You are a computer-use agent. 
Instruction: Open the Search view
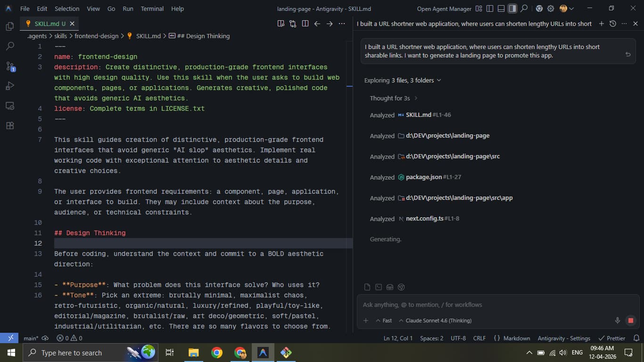point(9,46)
